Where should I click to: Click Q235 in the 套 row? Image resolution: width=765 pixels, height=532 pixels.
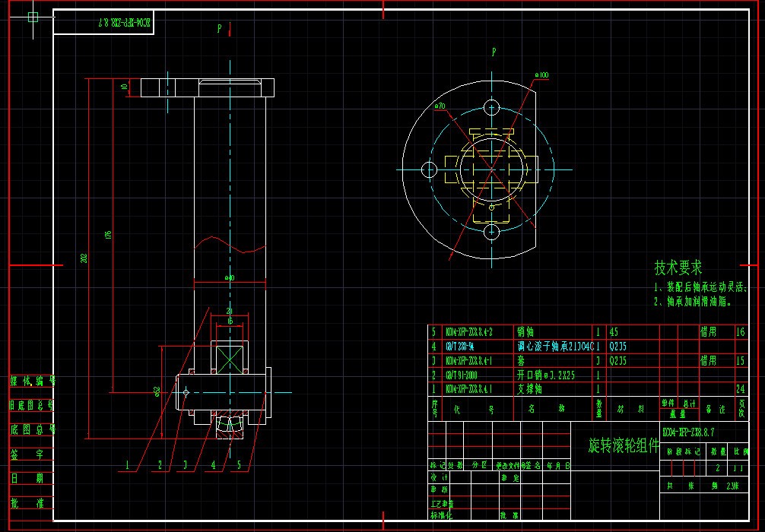[617, 361]
